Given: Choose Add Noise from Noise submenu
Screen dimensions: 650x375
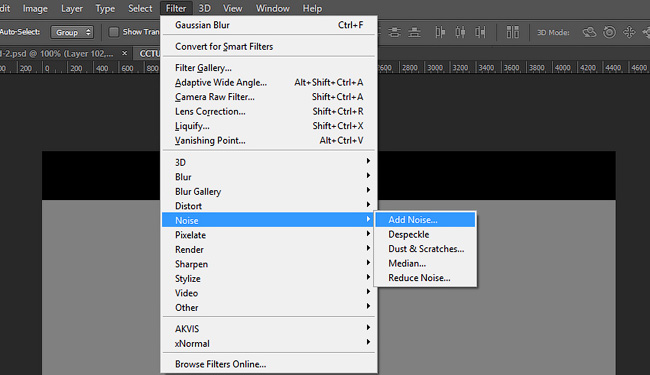Looking at the screenshot, I should [425, 220].
